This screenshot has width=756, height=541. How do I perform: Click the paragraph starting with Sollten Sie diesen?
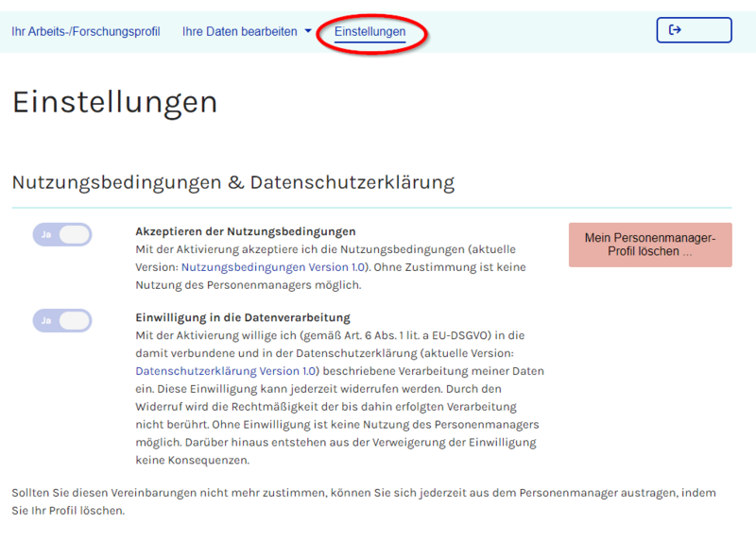click(x=363, y=501)
